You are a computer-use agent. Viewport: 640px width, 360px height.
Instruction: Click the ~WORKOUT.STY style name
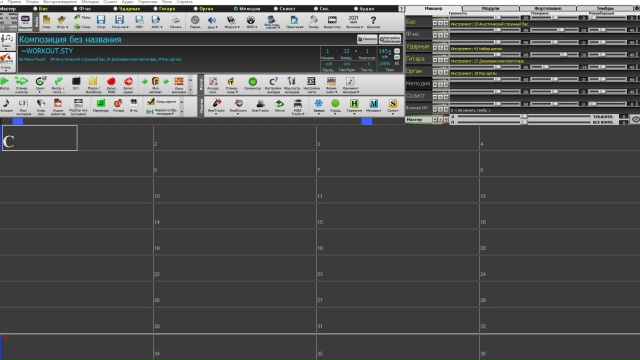click(x=47, y=51)
